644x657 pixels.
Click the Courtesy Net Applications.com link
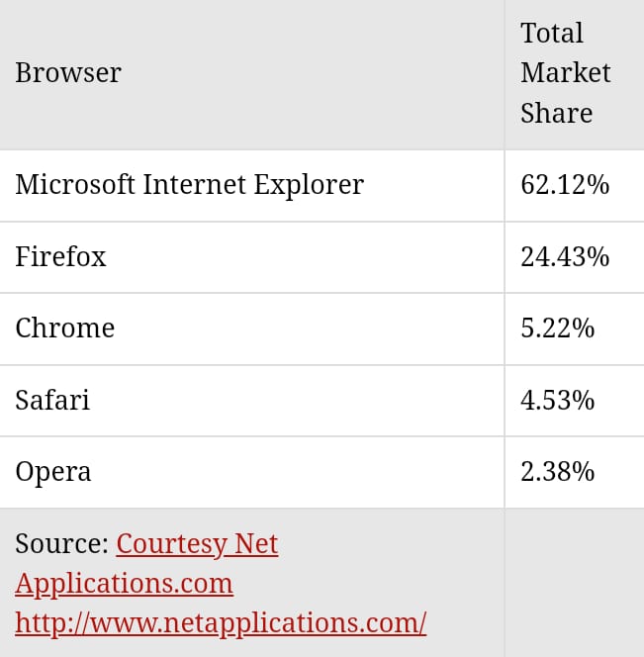point(197,544)
